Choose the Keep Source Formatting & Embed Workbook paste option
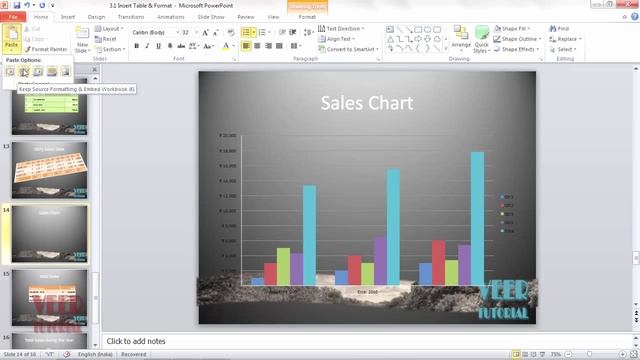The height and width of the screenshot is (360, 640). [24, 72]
